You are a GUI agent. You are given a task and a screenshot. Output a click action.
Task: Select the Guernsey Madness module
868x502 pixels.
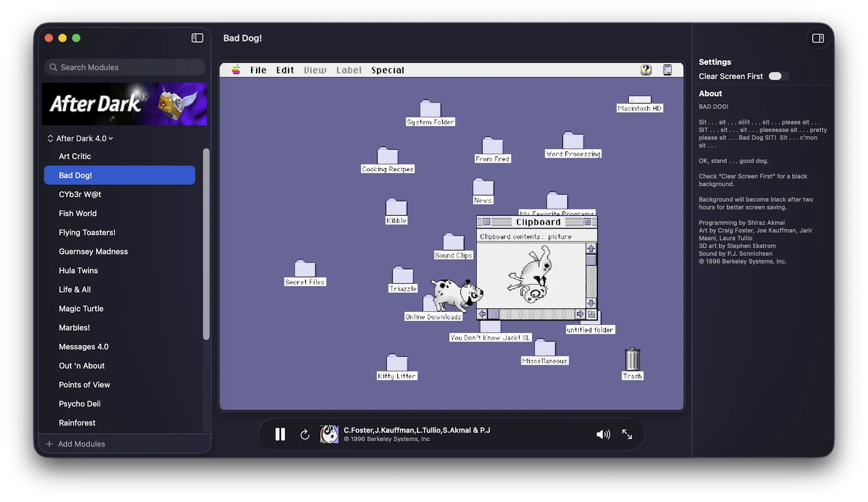pos(119,251)
